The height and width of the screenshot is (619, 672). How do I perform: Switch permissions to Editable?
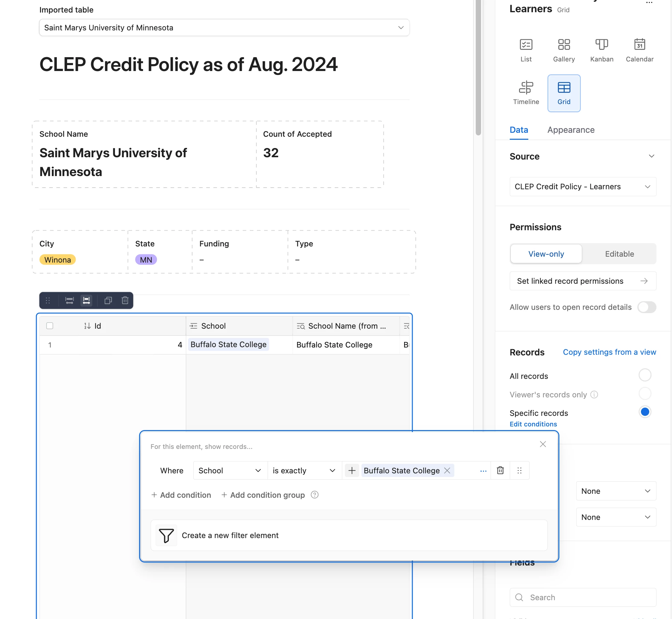(619, 254)
